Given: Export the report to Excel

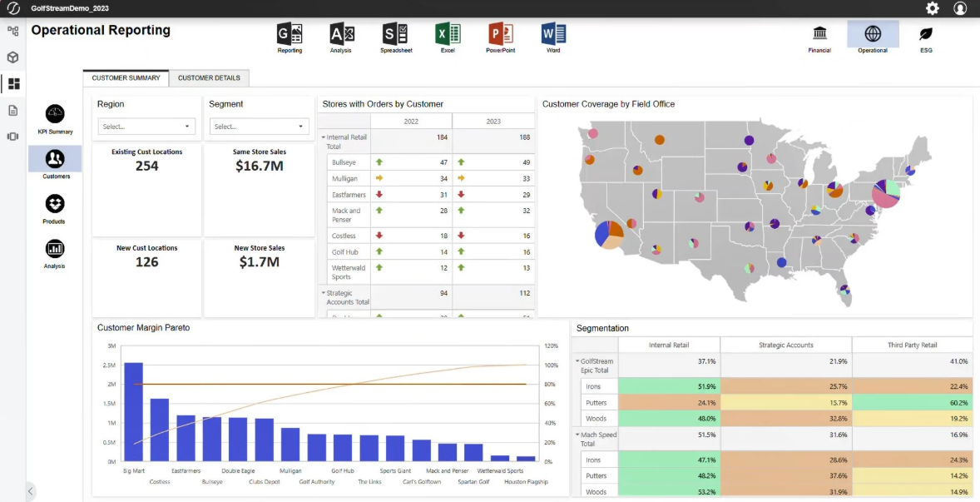Looking at the screenshot, I should click(x=448, y=35).
